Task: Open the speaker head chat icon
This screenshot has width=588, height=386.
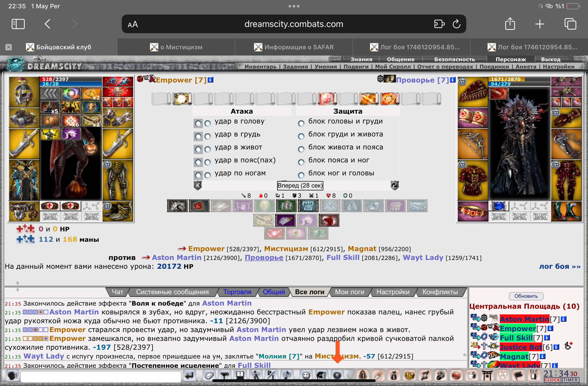Action: pos(12,376)
